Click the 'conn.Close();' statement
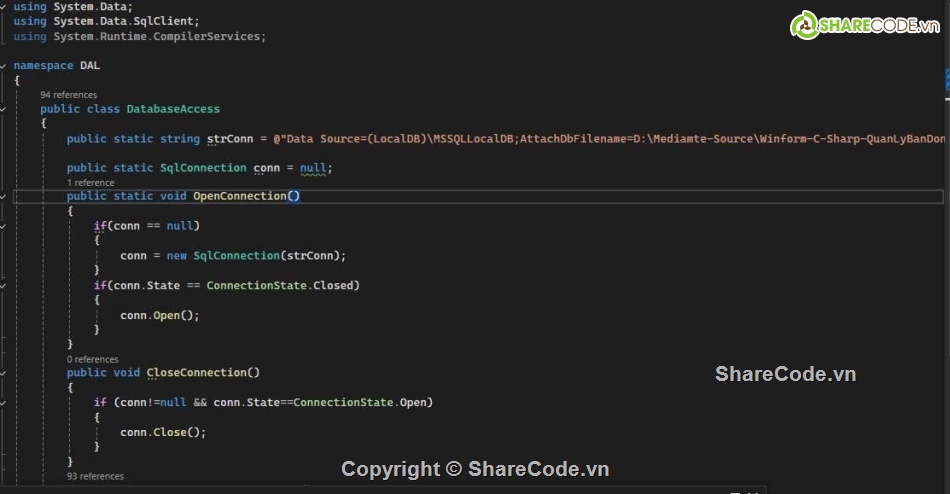The height and width of the screenshot is (494, 950). click(163, 432)
